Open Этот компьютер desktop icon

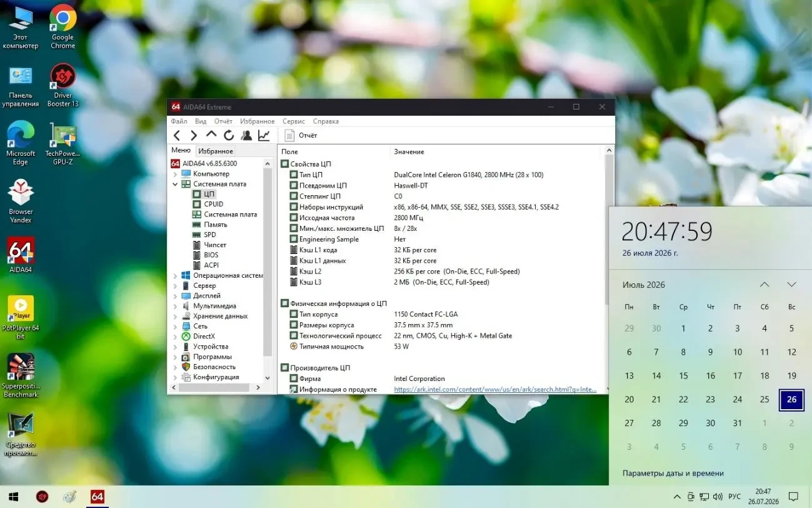[x=21, y=27]
